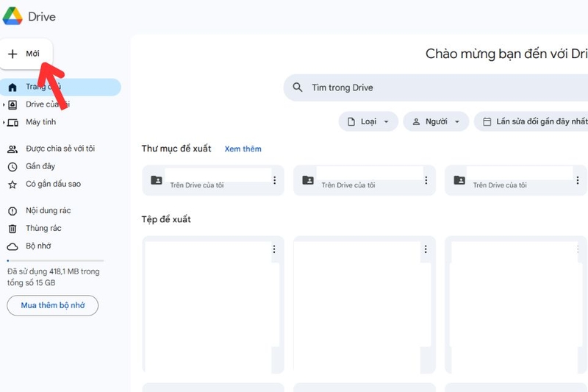Viewport: 588px width, 392px height.
Task: Open more options for second suggested file
Action: point(426,249)
